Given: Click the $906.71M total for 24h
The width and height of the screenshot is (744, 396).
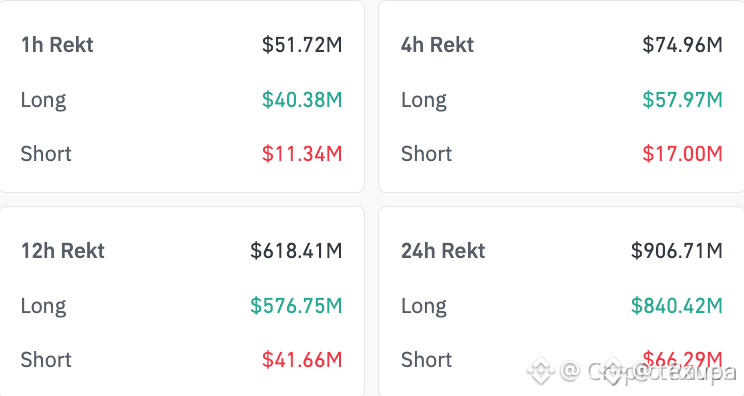Looking at the screenshot, I should click(677, 251).
